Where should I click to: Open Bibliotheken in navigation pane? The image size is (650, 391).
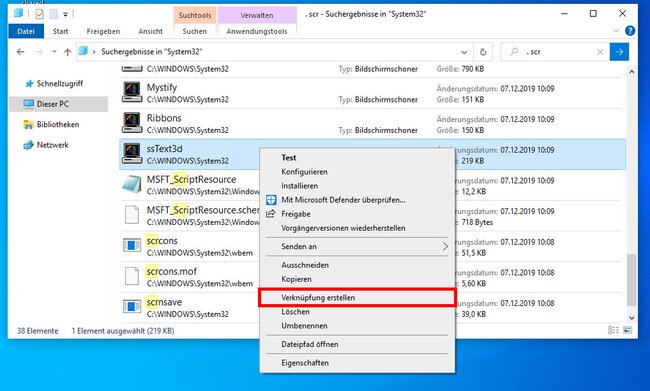(58, 124)
